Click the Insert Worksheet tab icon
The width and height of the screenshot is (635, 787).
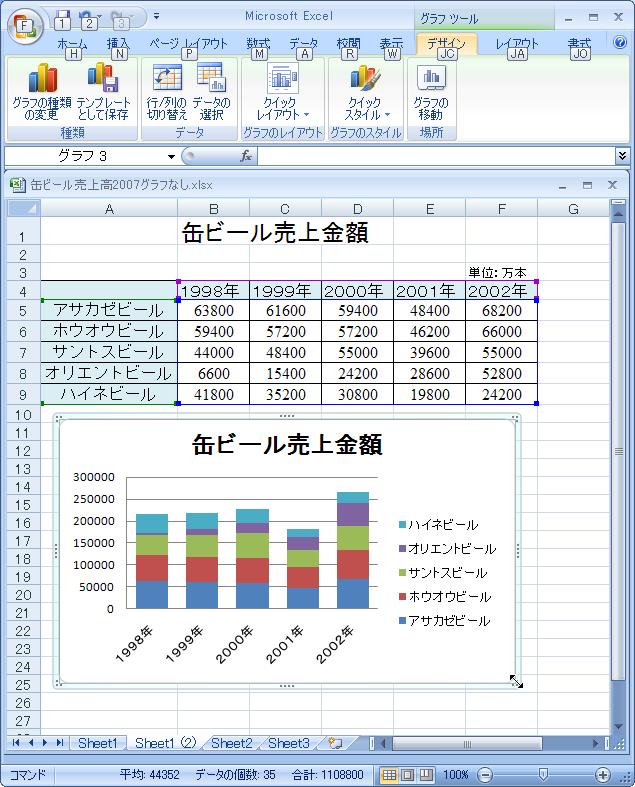[x=335, y=743]
